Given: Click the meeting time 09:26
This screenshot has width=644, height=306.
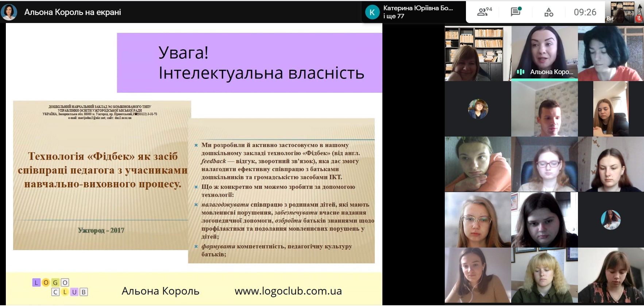Looking at the screenshot, I should (x=585, y=12).
